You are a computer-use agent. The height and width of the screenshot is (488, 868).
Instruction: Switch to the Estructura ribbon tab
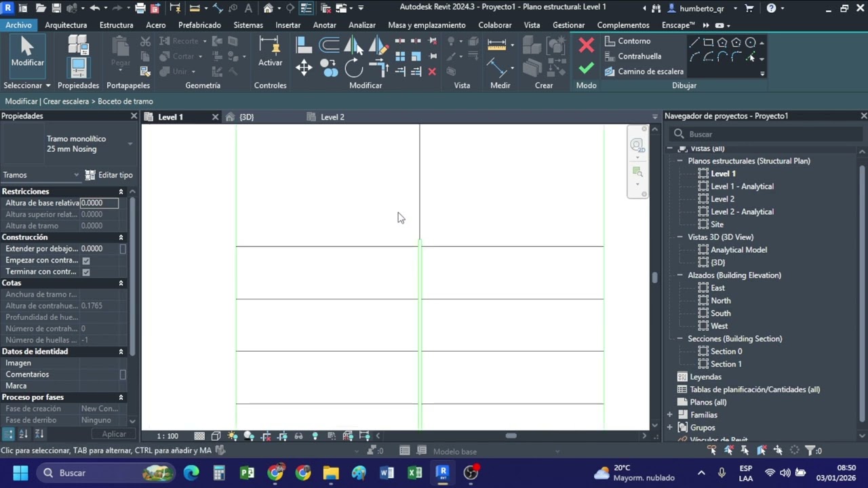116,25
